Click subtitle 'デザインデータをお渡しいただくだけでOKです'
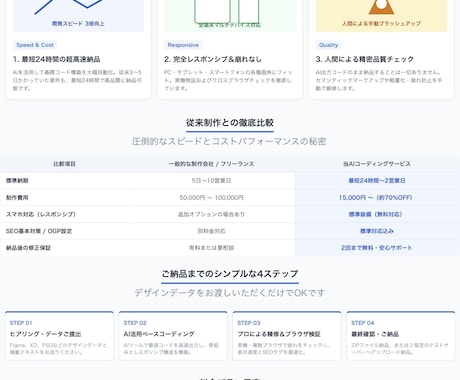This screenshot has width=460, height=380. click(229, 293)
